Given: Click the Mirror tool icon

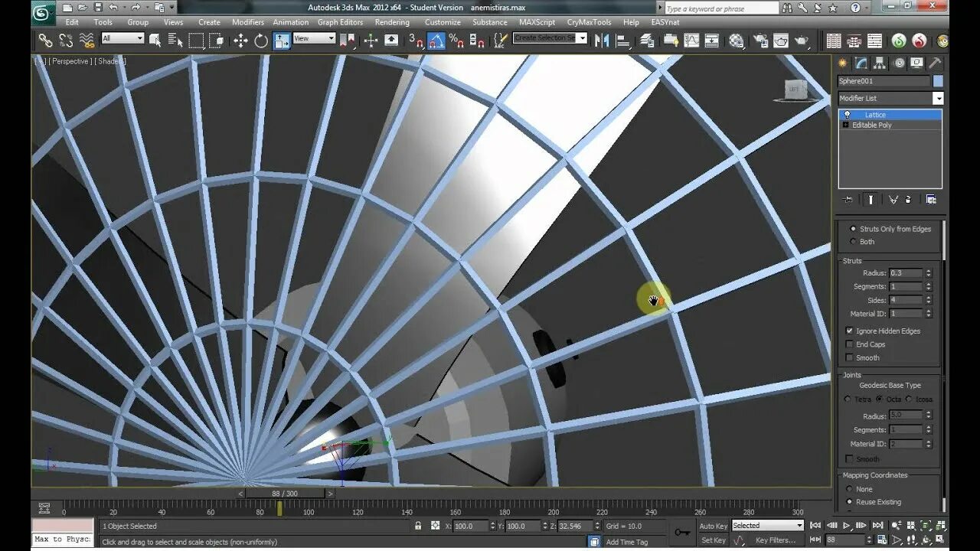Looking at the screenshot, I should tap(603, 41).
